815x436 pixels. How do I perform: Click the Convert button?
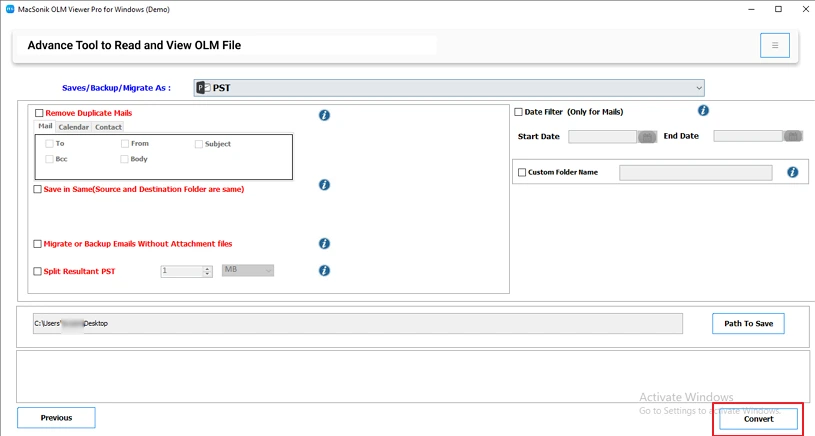pos(758,419)
